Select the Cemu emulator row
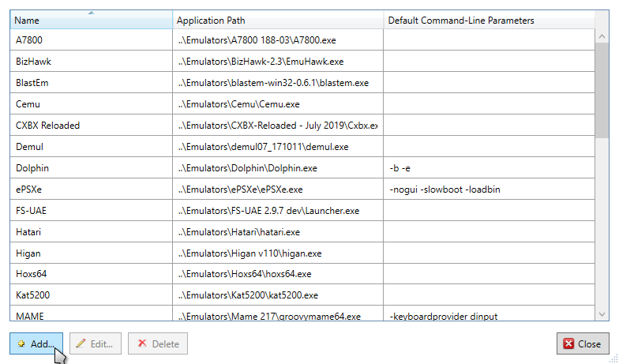619x364 pixels. coord(302,104)
